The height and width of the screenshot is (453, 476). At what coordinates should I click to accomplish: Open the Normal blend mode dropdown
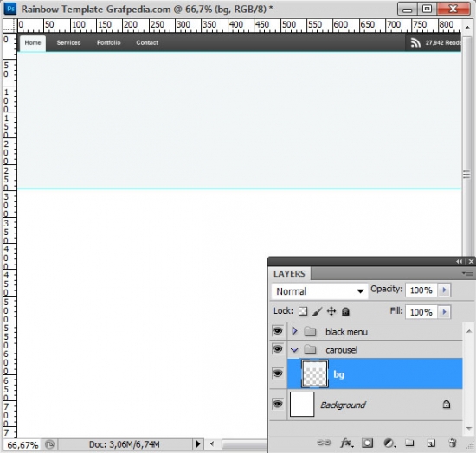tap(319, 291)
